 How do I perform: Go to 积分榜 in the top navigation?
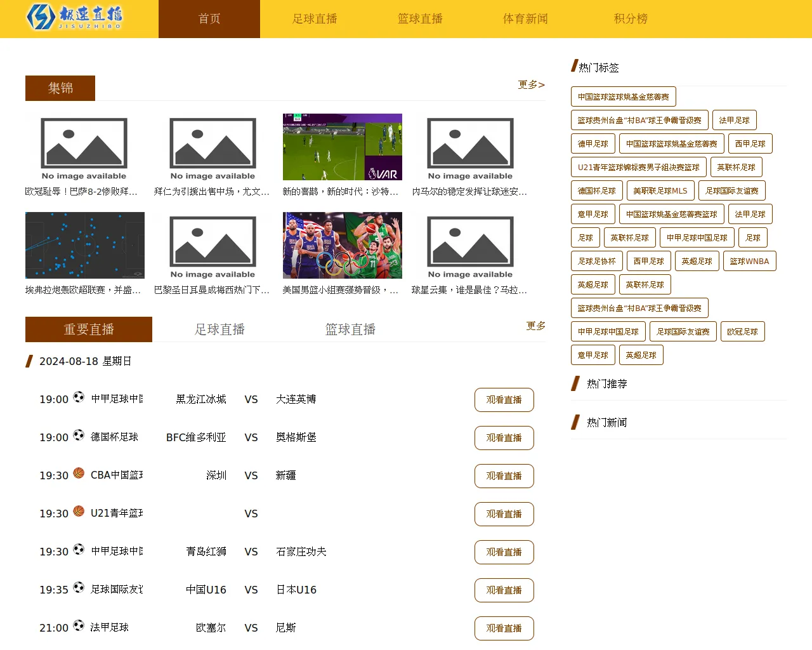click(x=631, y=19)
